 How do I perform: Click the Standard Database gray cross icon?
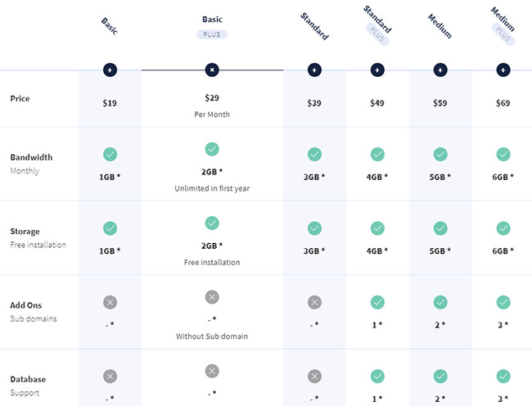click(314, 376)
